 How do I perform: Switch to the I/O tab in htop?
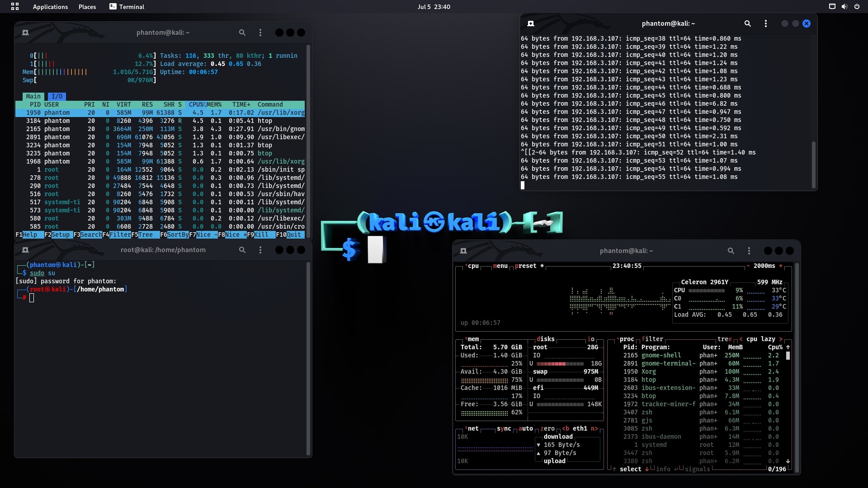click(57, 96)
